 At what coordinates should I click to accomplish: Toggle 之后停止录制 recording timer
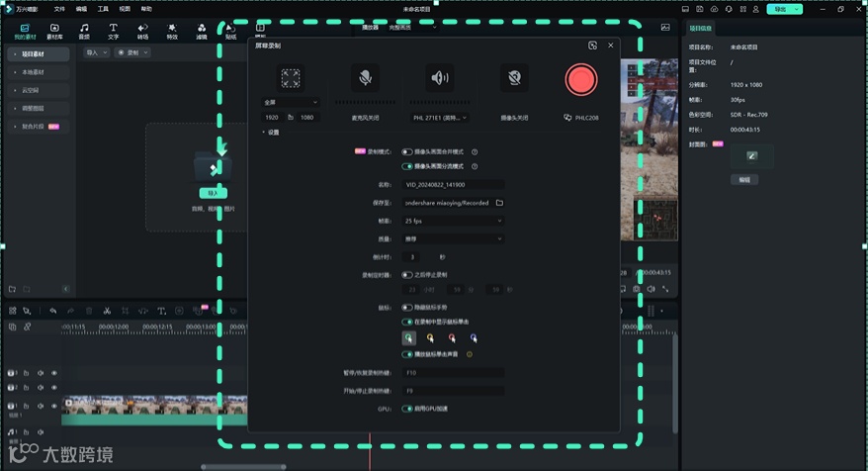coord(407,275)
